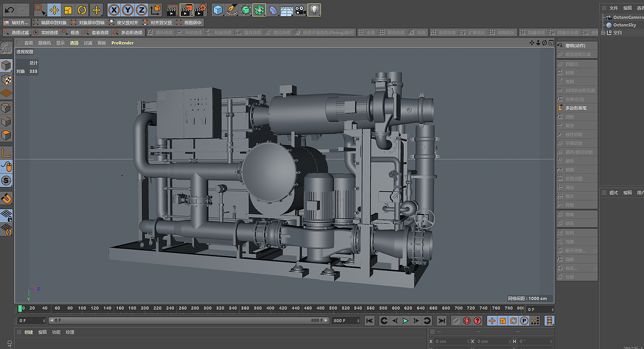The height and width of the screenshot is (349, 644).
Task: Expand the 空白 null object in tree
Action: (603, 32)
